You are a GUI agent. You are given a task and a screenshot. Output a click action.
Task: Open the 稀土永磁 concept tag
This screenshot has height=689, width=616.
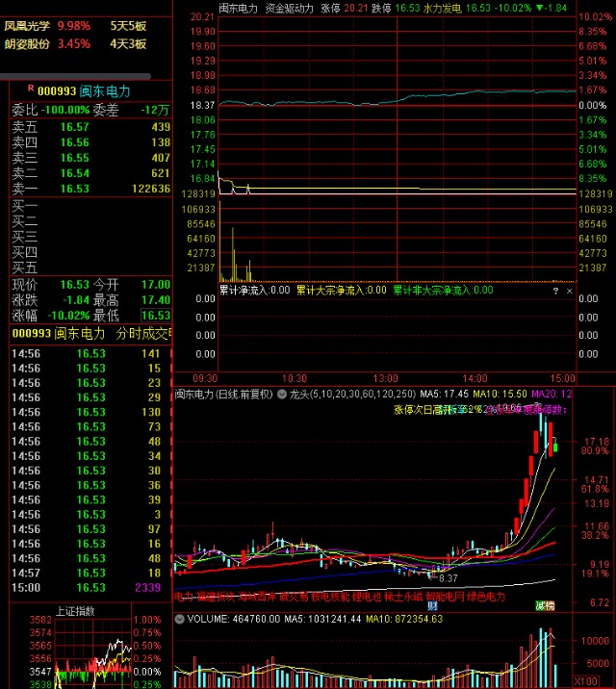(403, 597)
